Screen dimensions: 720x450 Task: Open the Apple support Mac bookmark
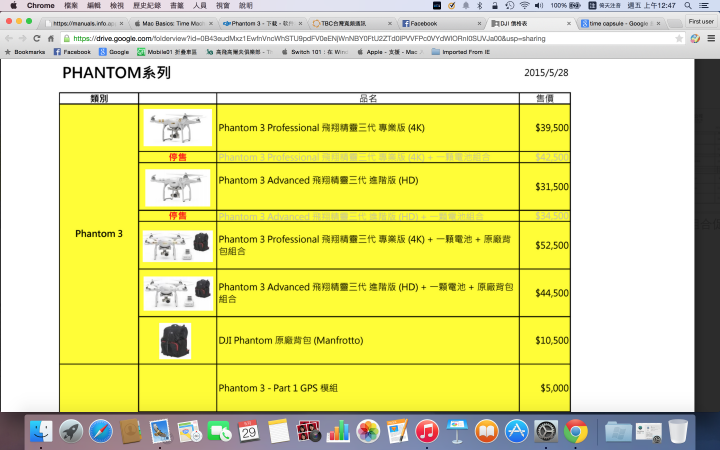click(390, 52)
